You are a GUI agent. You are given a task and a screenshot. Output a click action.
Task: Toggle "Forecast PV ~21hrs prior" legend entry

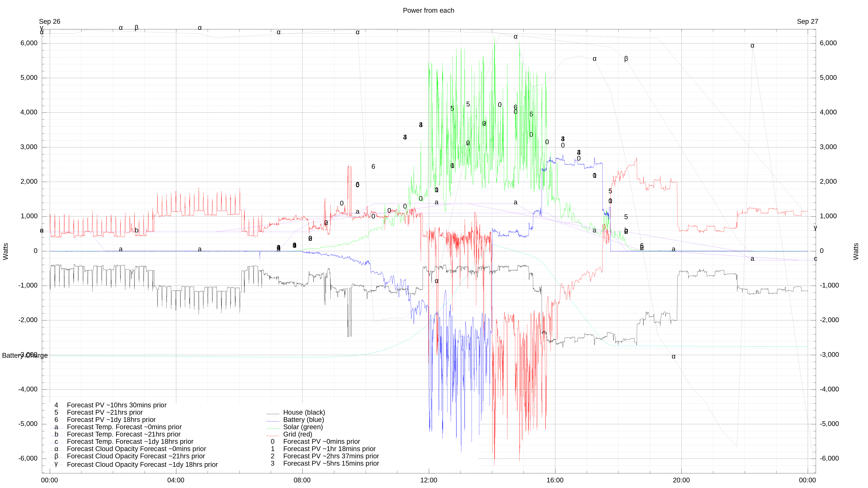[105, 413]
